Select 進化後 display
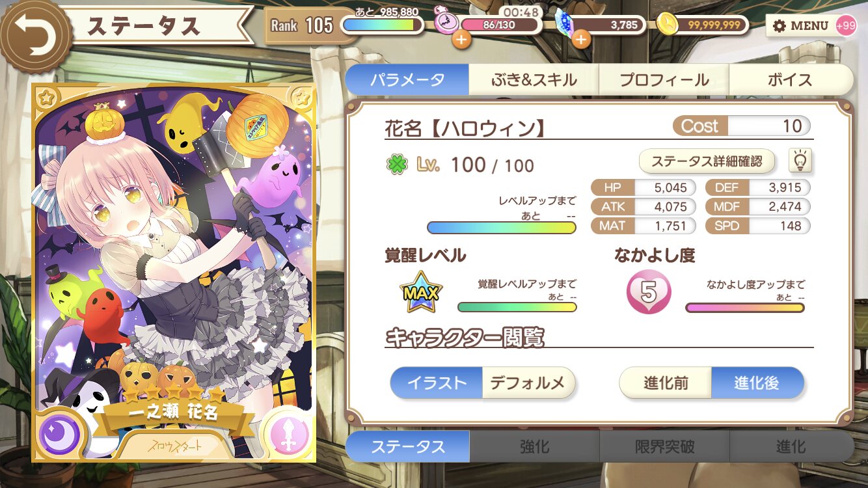 (x=757, y=383)
